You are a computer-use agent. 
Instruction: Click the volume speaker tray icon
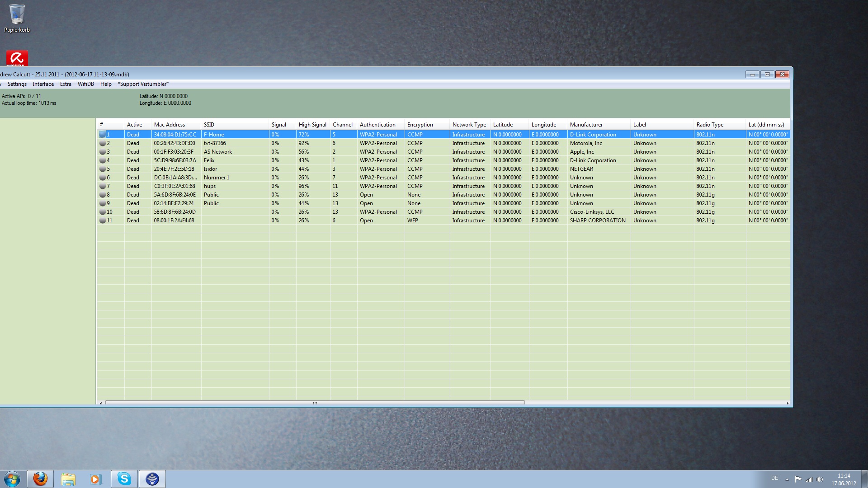[x=820, y=479]
